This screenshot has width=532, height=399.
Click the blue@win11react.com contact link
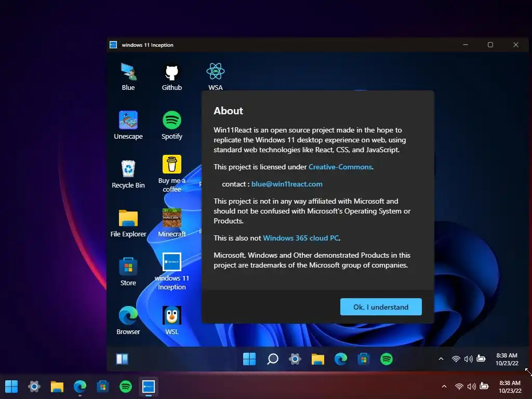coord(287,184)
